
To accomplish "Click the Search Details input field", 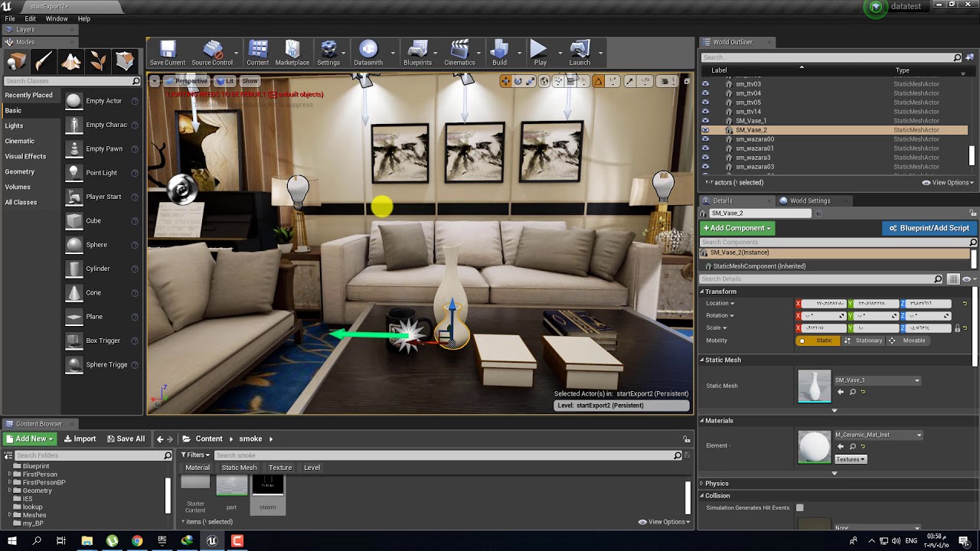I will (x=822, y=279).
